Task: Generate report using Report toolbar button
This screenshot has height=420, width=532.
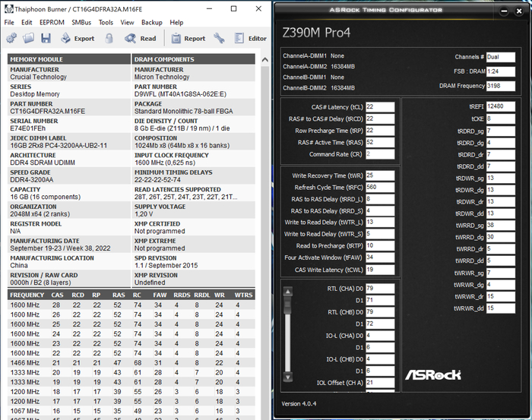Action: 188,38
